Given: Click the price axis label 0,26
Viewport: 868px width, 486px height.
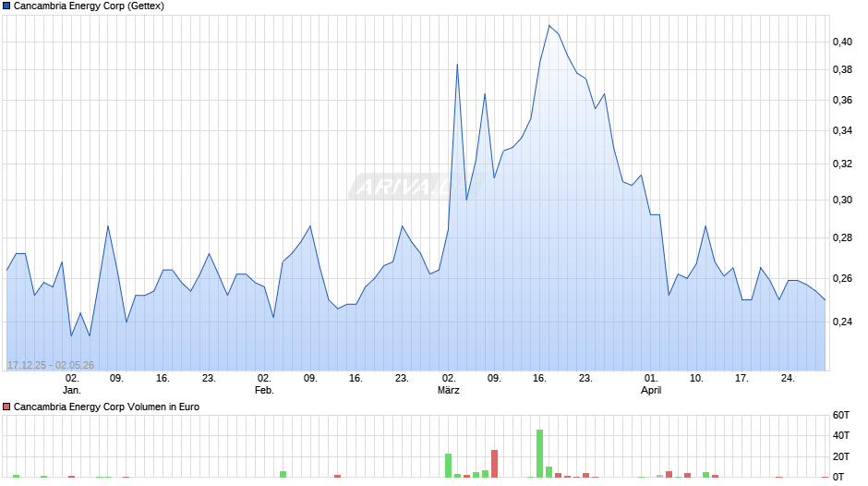Looking at the screenshot, I should [842, 278].
